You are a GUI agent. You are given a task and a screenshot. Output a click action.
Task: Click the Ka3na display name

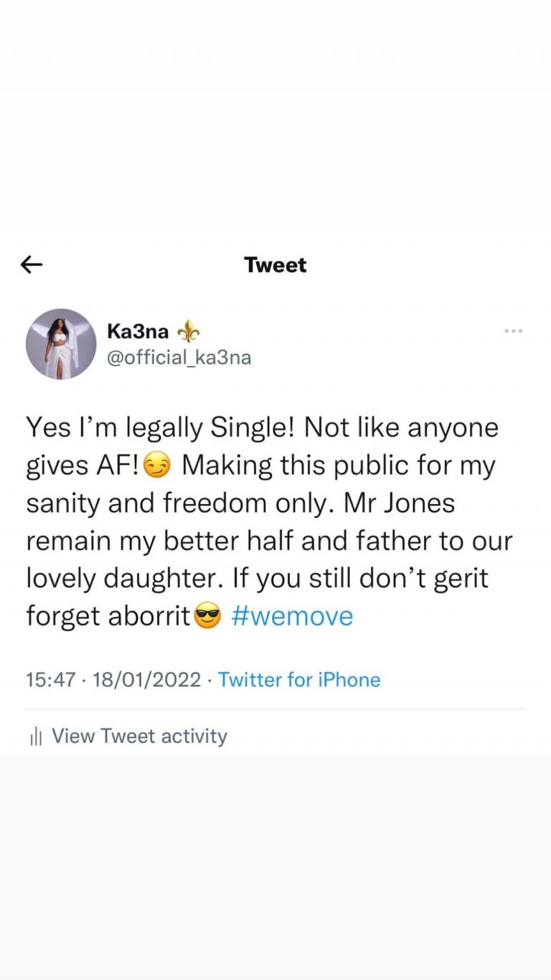138,331
